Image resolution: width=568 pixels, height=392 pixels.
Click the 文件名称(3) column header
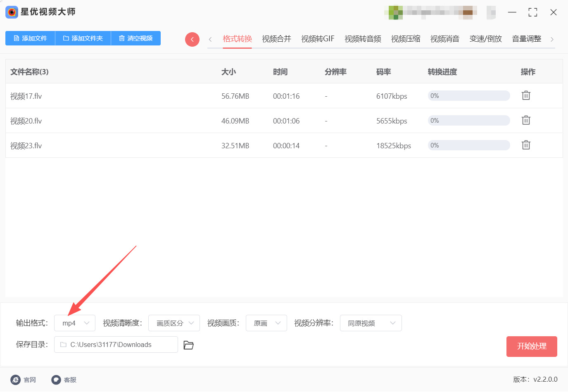(x=29, y=72)
